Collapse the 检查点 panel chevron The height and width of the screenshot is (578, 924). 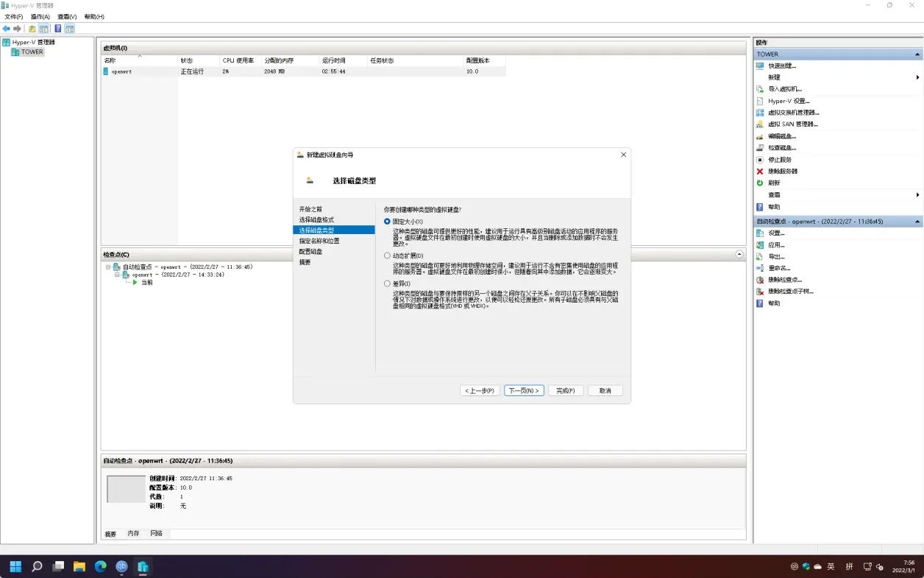pyautogui.click(x=739, y=254)
